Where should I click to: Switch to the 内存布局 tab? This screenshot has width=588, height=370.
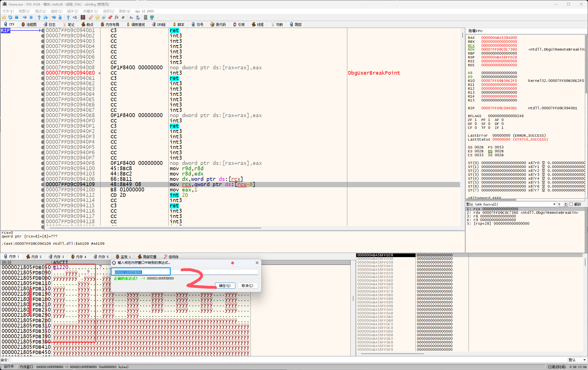(110, 25)
